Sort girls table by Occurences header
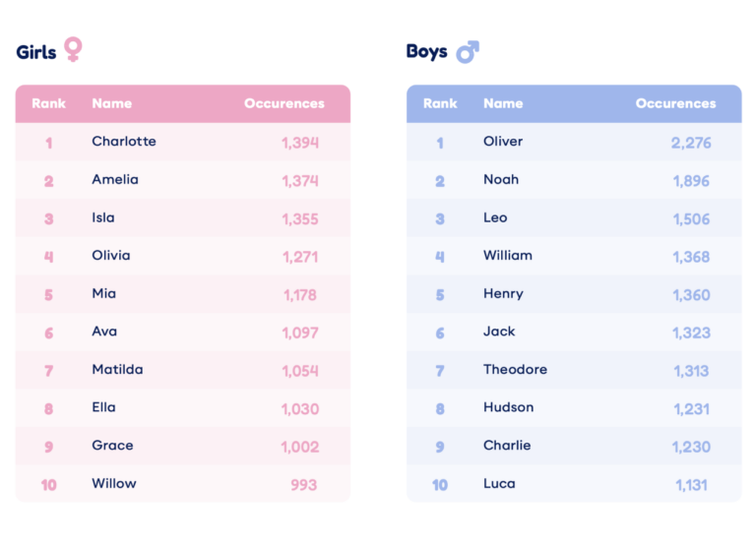 coord(283,103)
